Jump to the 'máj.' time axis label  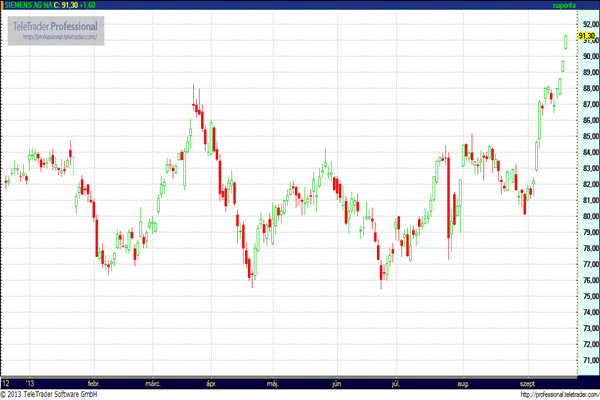pyautogui.click(x=272, y=383)
